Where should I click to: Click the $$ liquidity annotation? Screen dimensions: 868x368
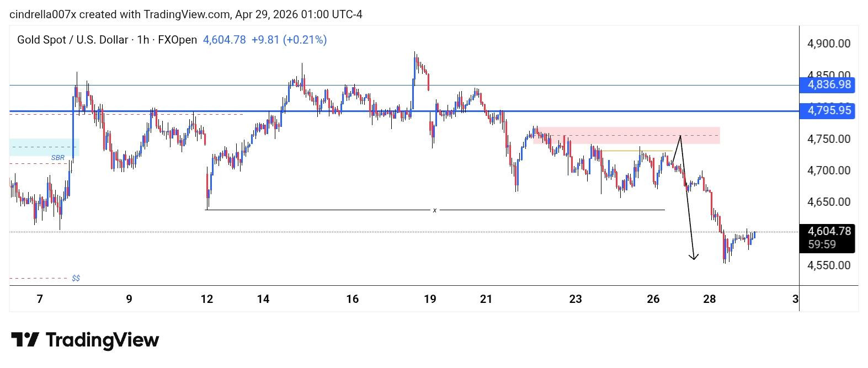pyautogui.click(x=76, y=278)
